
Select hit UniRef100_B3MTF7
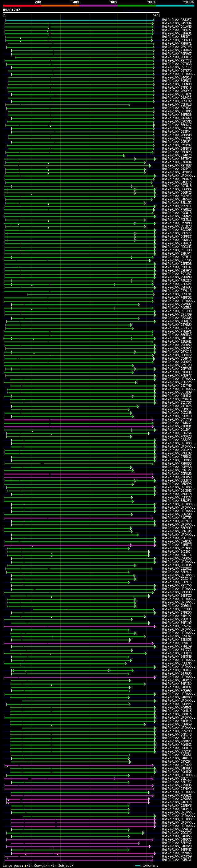(176, 782)
